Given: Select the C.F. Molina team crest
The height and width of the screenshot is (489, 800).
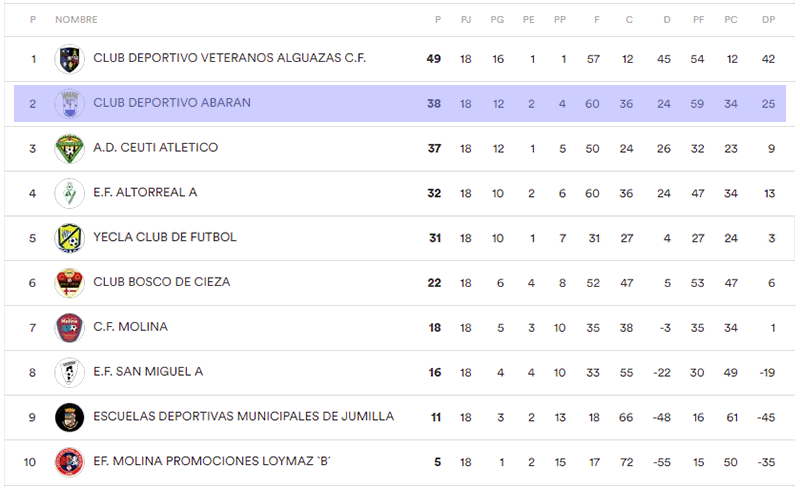Looking at the screenshot, I should [69, 328].
